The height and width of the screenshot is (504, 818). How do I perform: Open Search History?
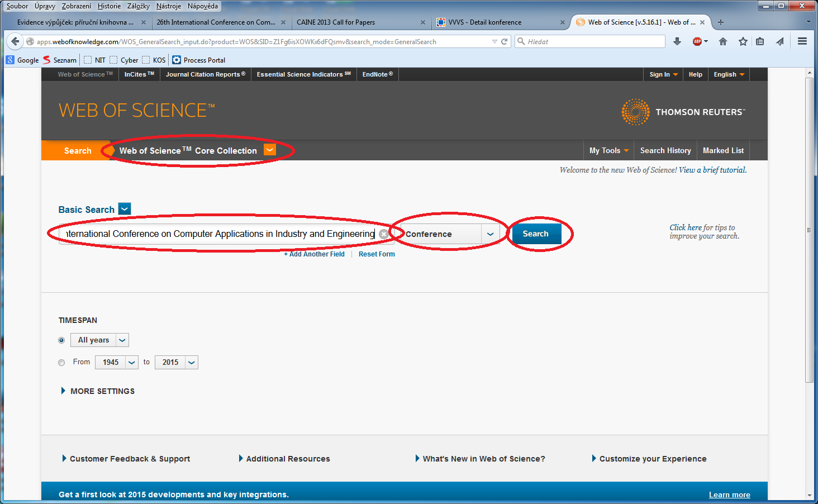(665, 150)
